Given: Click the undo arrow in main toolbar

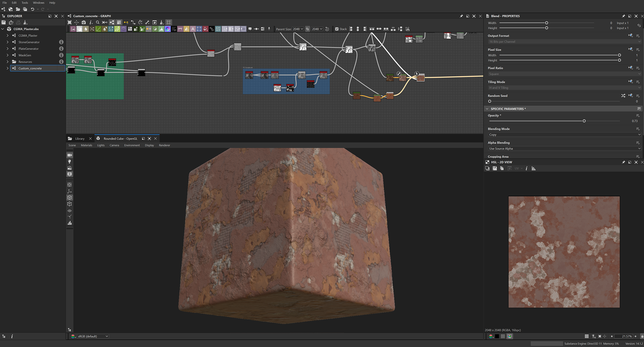Looking at the screenshot, I should pyautogui.click(x=33, y=9).
